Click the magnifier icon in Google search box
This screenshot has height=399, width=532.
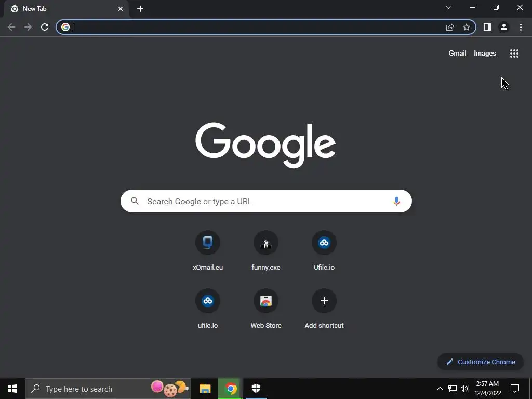click(x=135, y=201)
